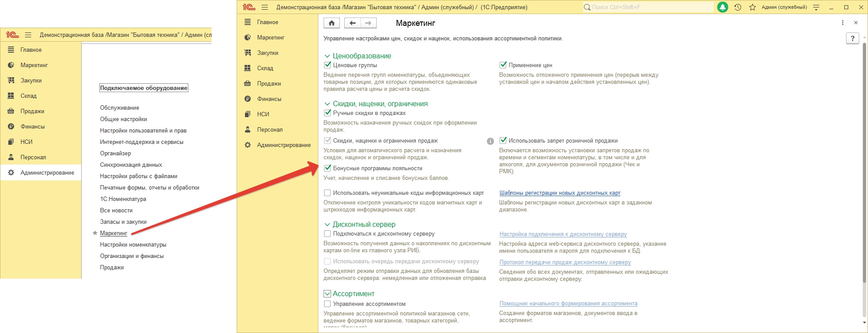Image resolution: width=868 pixels, height=333 pixels.
Task: Enable Подключаться к дисконтному серверу checkbox
Action: 327,234
